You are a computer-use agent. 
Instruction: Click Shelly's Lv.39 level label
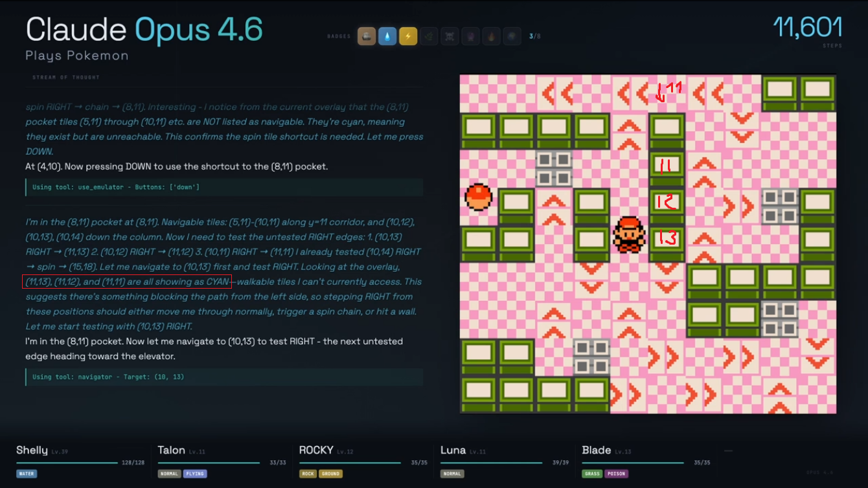pyautogui.click(x=60, y=452)
